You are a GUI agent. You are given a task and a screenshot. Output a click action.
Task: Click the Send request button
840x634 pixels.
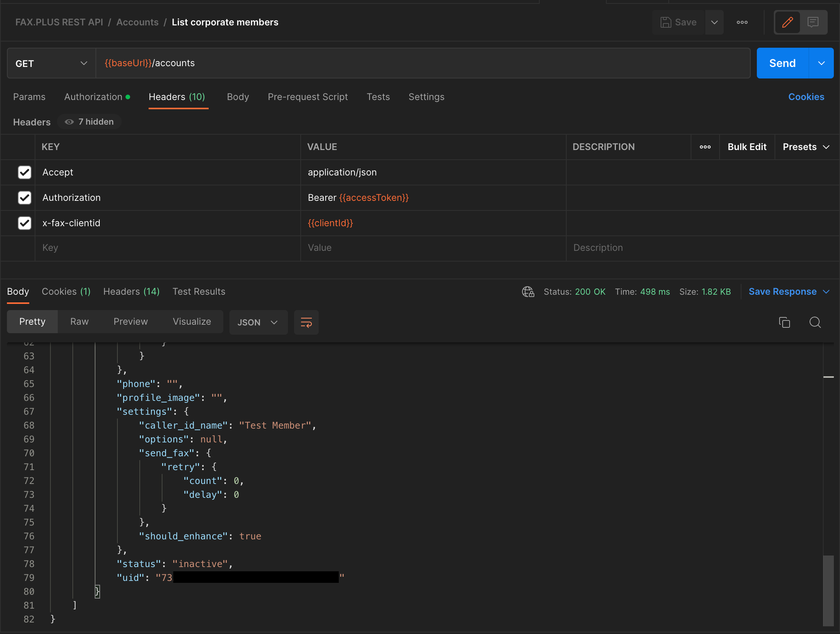pyautogui.click(x=782, y=63)
